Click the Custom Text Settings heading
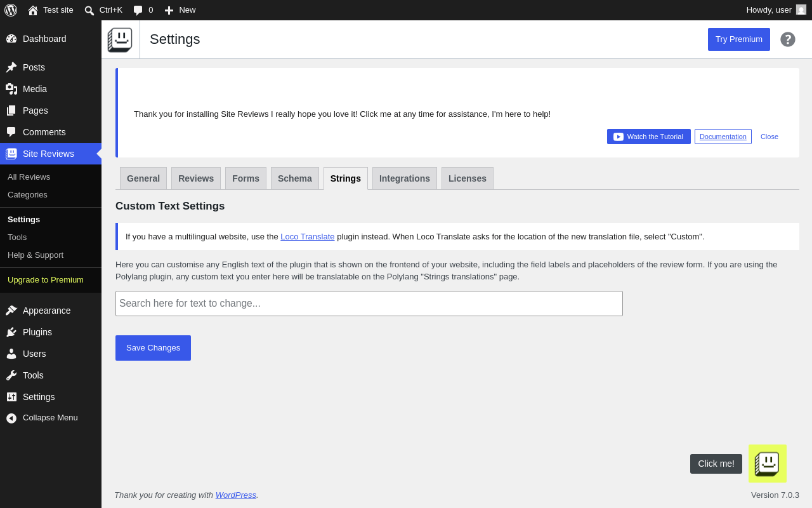812x508 pixels. point(170,206)
